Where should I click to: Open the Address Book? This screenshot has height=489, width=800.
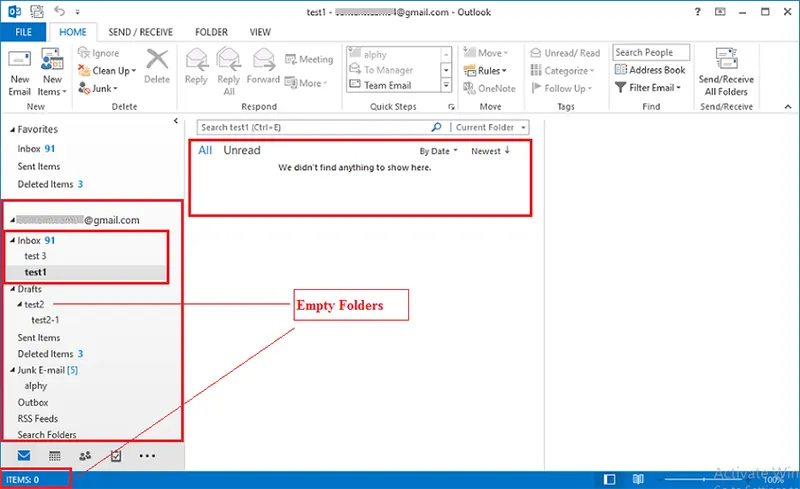click(650, 70)
